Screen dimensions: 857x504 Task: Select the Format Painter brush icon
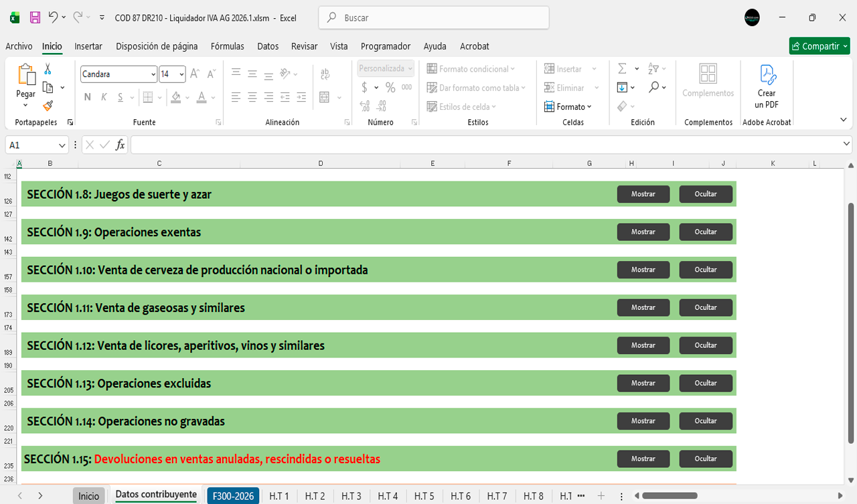point(48,105)
